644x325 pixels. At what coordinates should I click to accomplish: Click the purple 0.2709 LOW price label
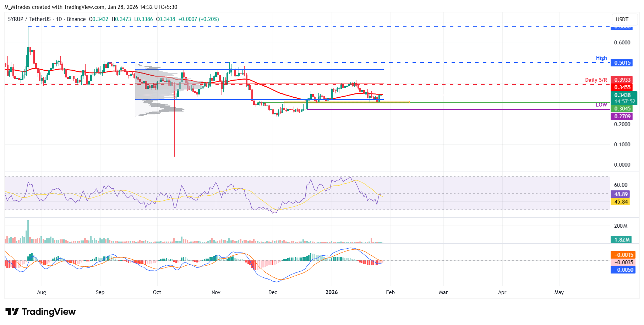tap(622, 117)
